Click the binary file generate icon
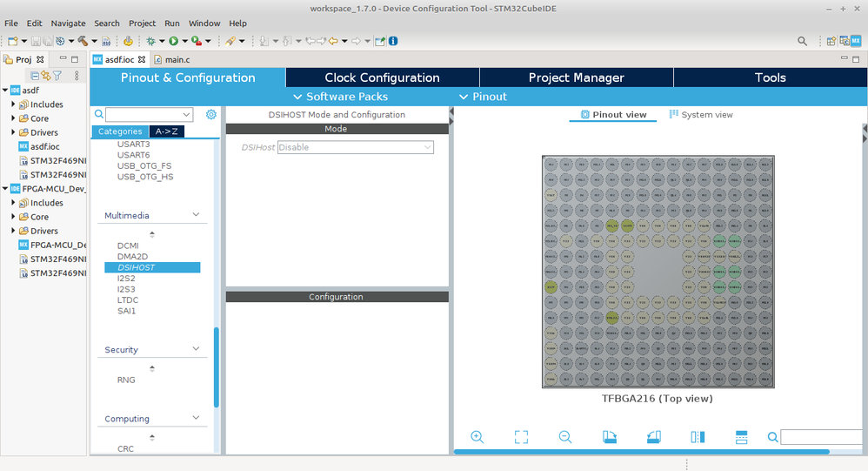 pyautogui.click(x=106, y=41)
